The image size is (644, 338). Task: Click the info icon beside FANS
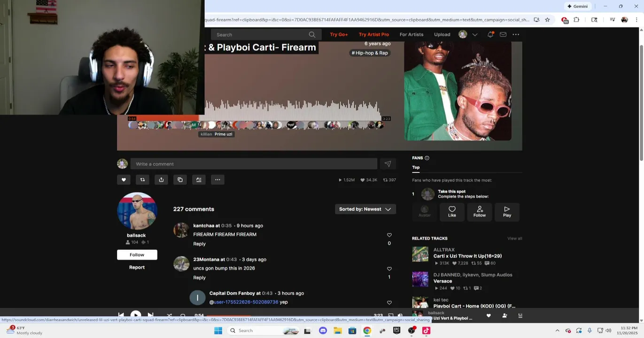click(x=427, y=158)
